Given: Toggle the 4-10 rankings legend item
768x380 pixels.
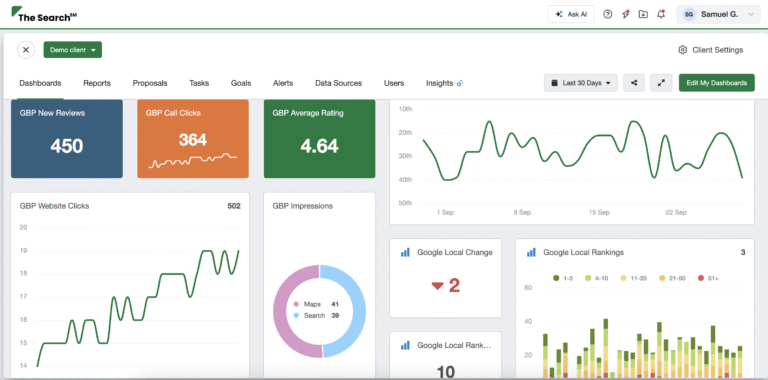Looking at the screenshot, I should point(598,278).
